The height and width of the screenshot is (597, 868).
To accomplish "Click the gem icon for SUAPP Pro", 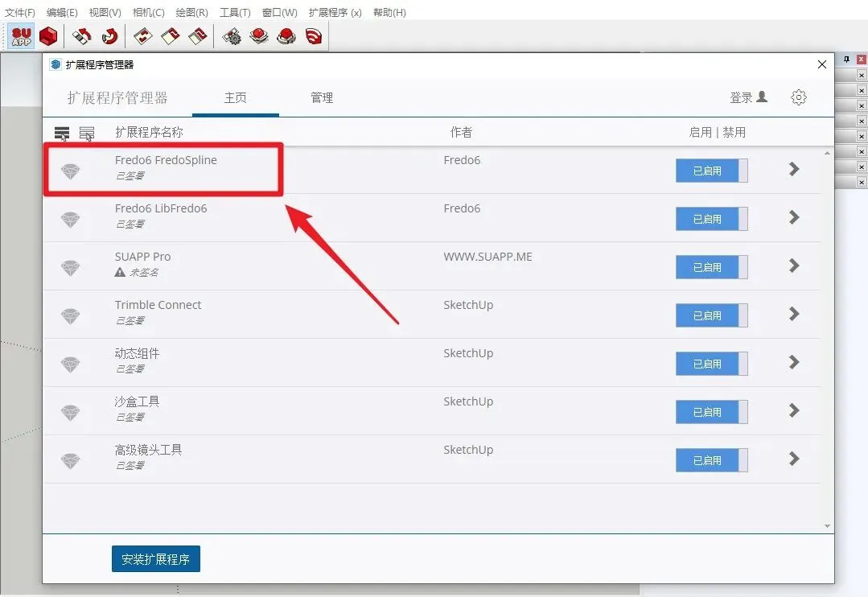I will 70,267.
